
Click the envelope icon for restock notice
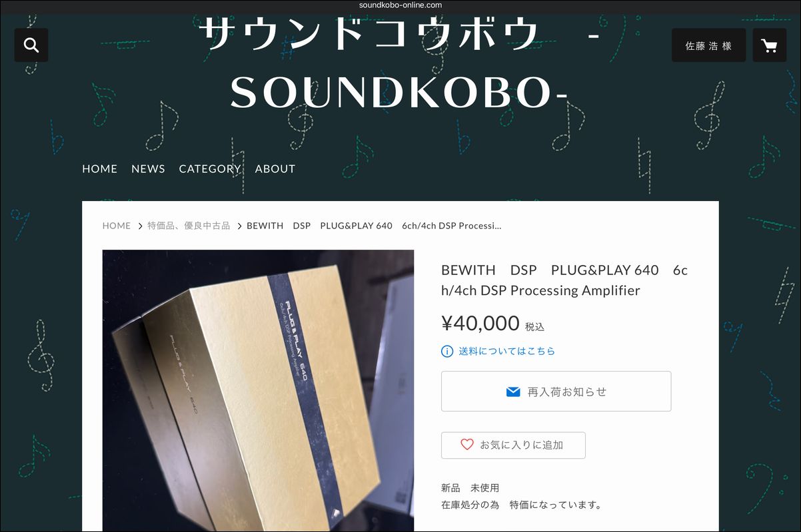tap(512, 392)
